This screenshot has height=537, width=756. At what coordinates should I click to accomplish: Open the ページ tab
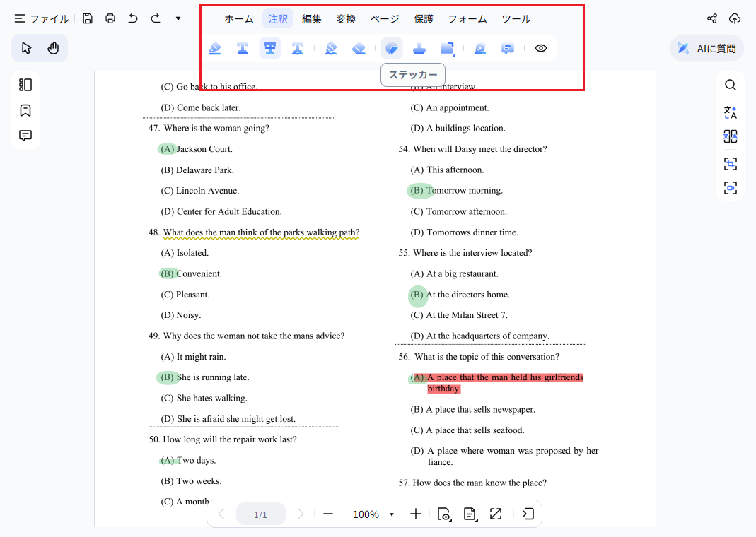[385, 19]
